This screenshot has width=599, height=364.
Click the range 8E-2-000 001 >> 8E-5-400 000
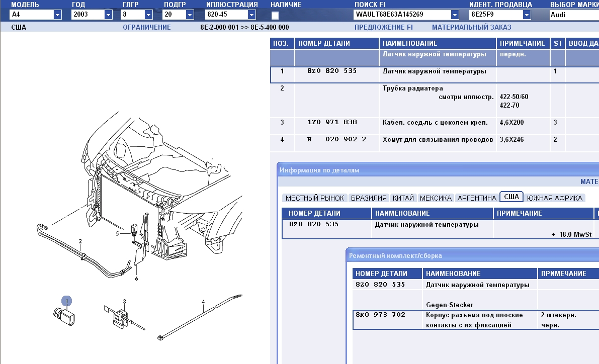pos(244,27)
